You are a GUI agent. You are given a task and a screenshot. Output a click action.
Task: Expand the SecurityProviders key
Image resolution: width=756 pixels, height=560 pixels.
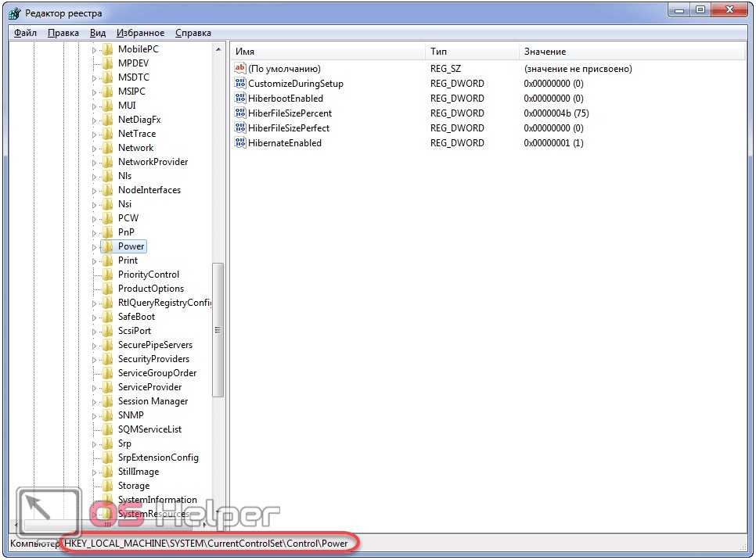(x=94, y=360)
